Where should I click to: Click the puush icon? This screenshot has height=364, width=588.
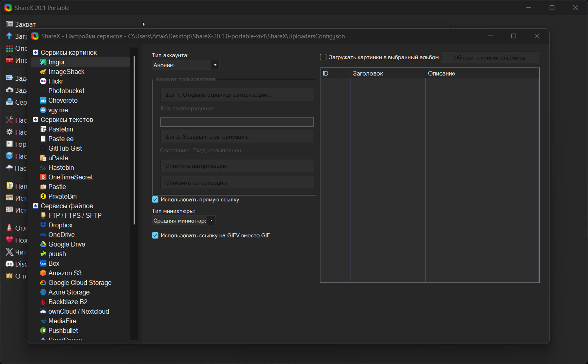(x=43, y=254)
